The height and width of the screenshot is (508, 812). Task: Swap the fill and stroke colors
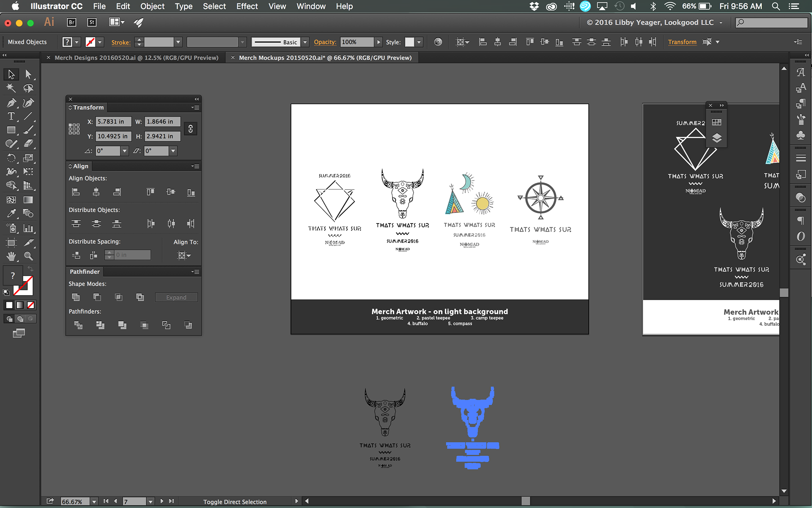click(x=30, y=269)
